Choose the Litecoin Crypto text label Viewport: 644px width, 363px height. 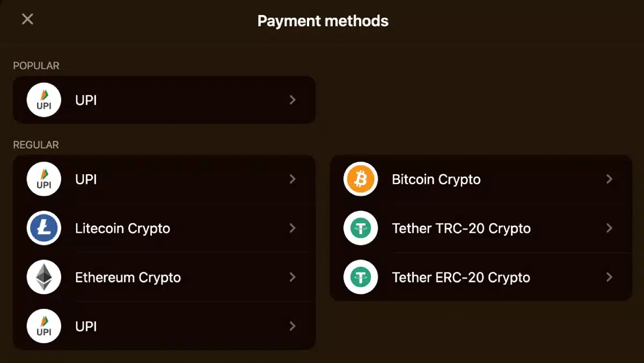122,228
